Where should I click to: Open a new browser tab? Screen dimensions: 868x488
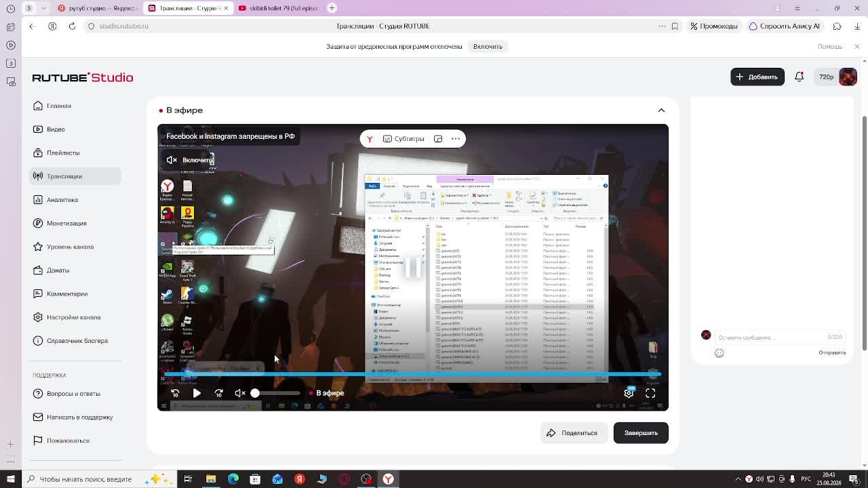pos(332,8)
